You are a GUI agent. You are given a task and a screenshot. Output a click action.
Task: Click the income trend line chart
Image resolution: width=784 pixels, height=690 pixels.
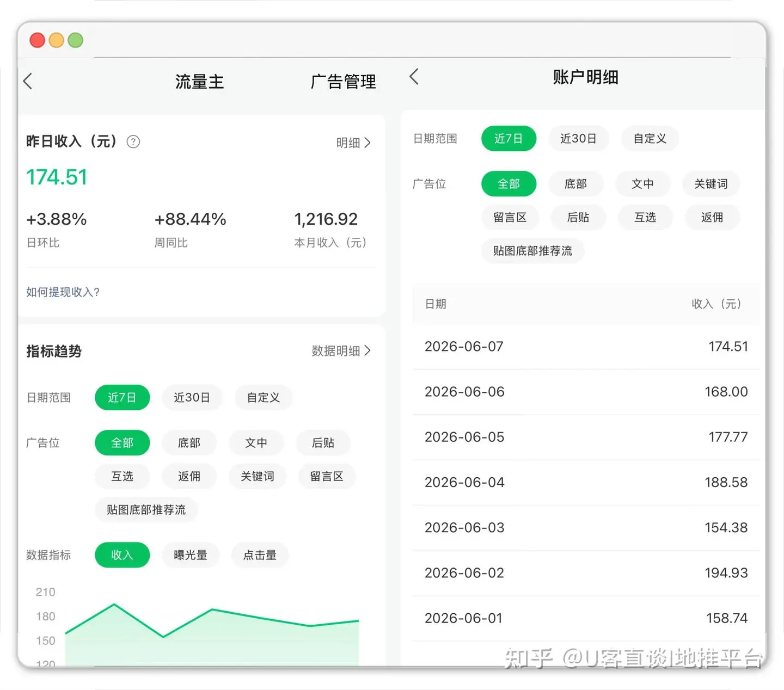pos(212,634)
